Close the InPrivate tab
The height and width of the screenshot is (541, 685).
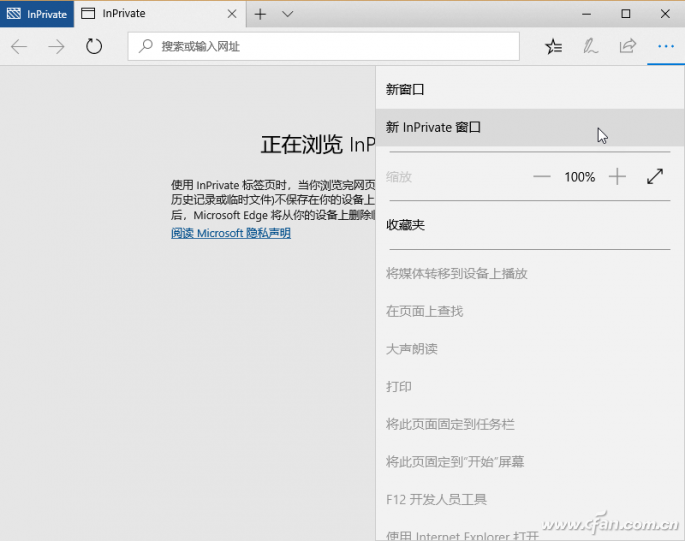232,14
